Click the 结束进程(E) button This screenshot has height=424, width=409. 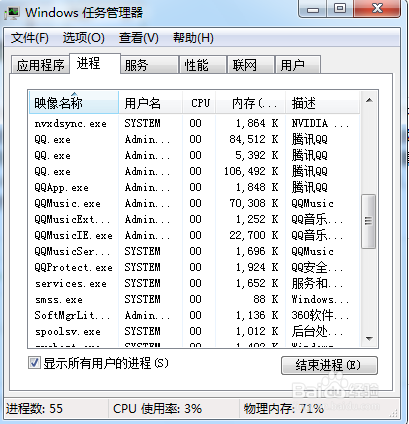[x=329, y=365]
